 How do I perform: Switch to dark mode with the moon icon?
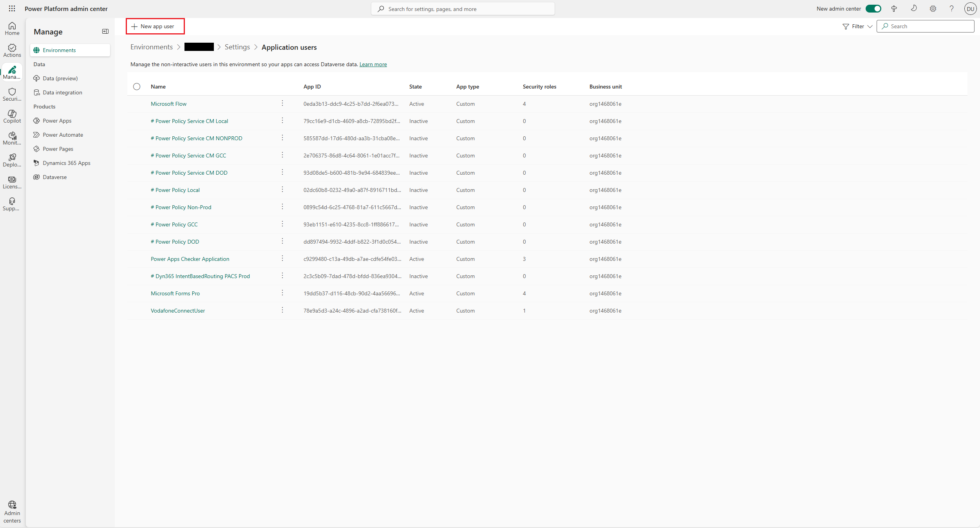(914, 9)
